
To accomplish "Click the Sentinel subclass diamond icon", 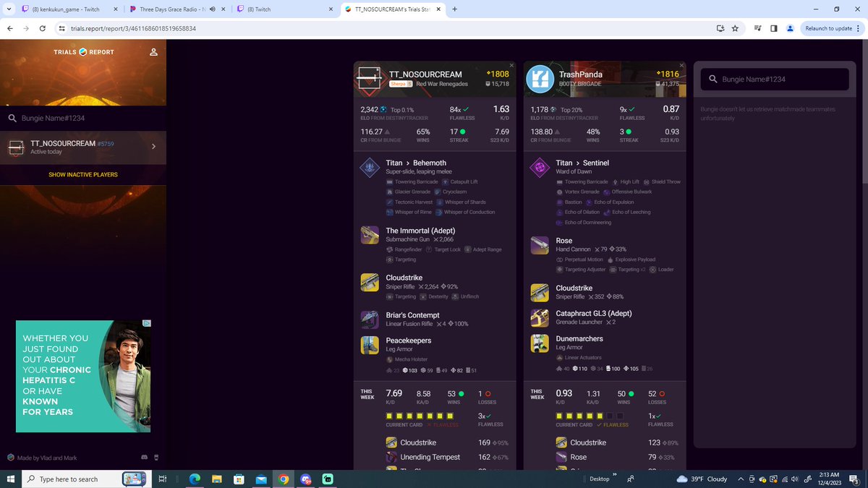I will click(540, 168).
